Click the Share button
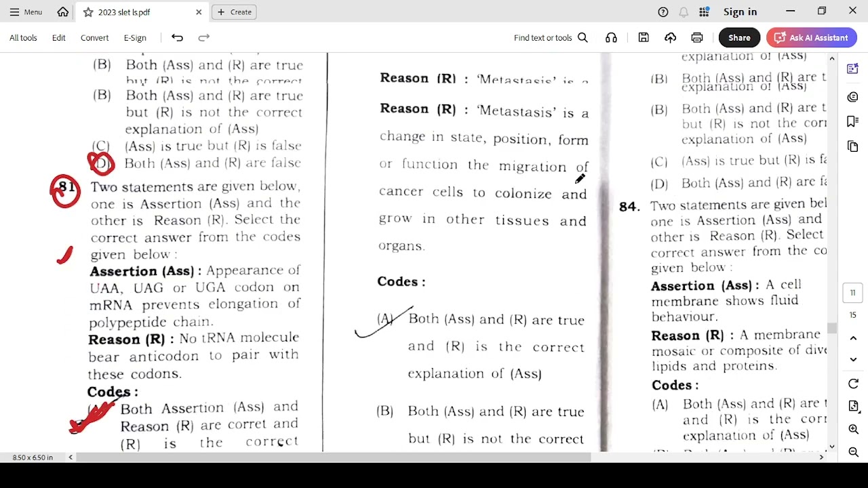868x488 pixels. coord(739,38)
